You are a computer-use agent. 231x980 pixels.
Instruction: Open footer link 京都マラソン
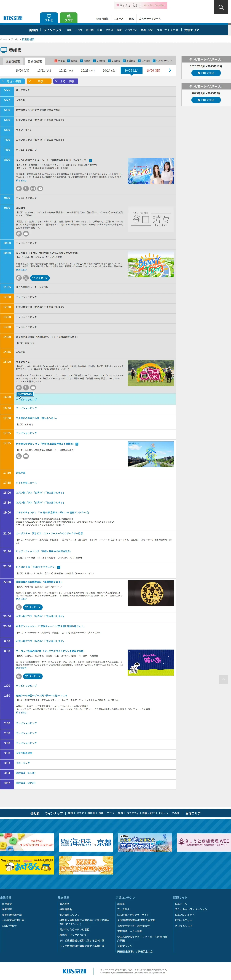[x=125, y=946]
